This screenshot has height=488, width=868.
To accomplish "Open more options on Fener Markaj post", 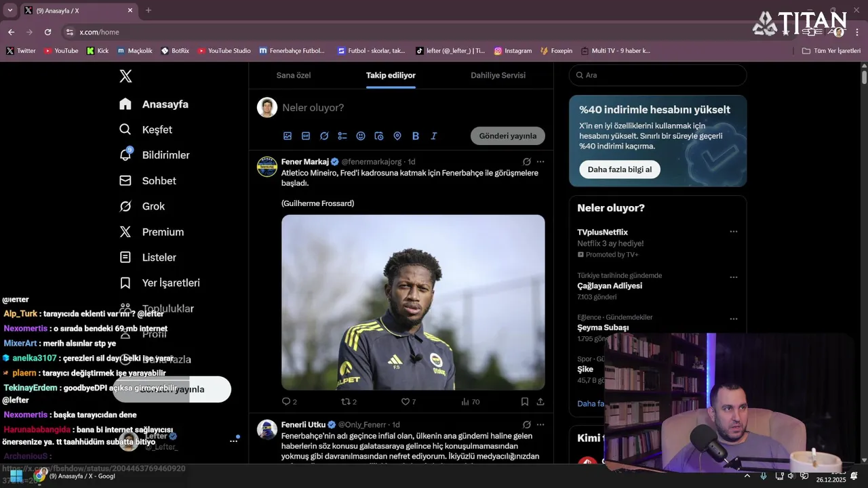I will point(540,162).
